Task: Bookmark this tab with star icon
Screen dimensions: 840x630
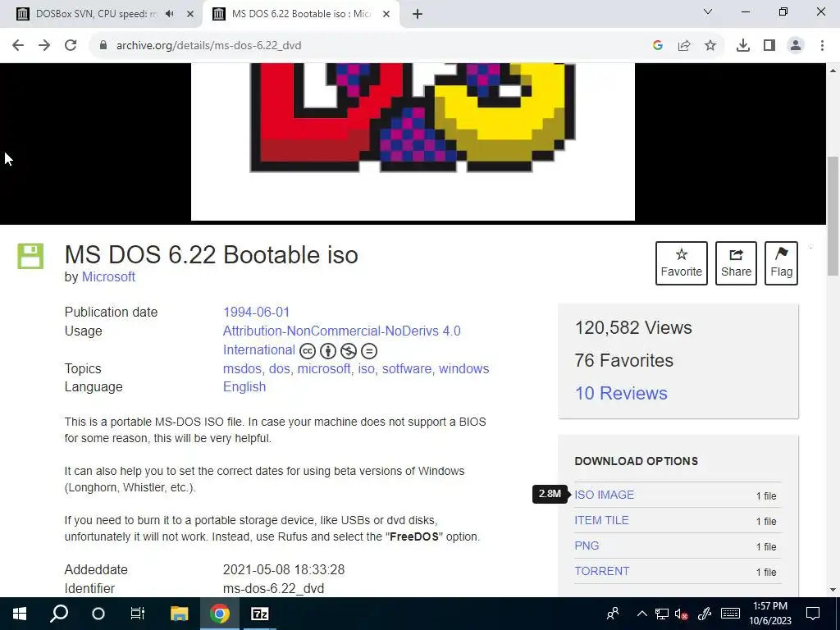Action: pyautogui.click(x=710, y=46)
